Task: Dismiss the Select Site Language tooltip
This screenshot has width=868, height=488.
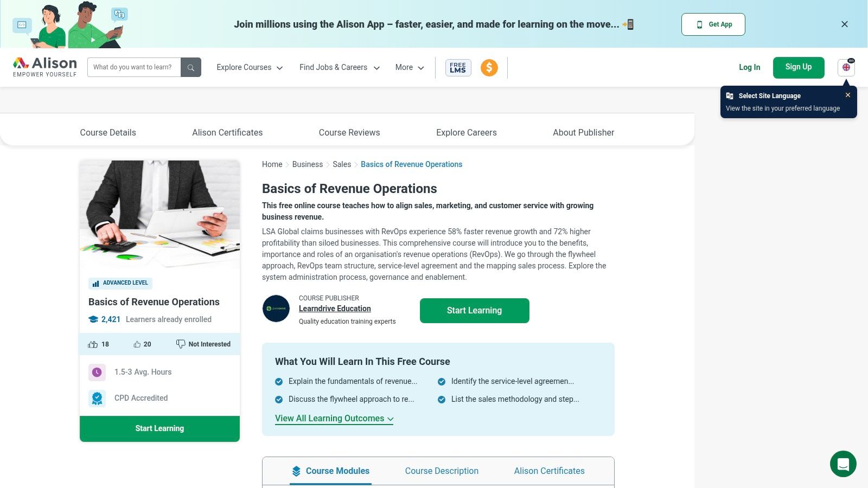Action: pos(848,95)
